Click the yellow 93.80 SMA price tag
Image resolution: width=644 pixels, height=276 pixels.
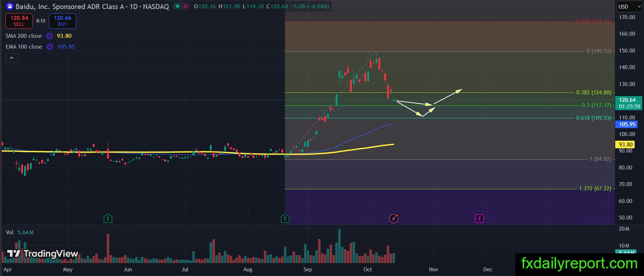coord(625,145)
